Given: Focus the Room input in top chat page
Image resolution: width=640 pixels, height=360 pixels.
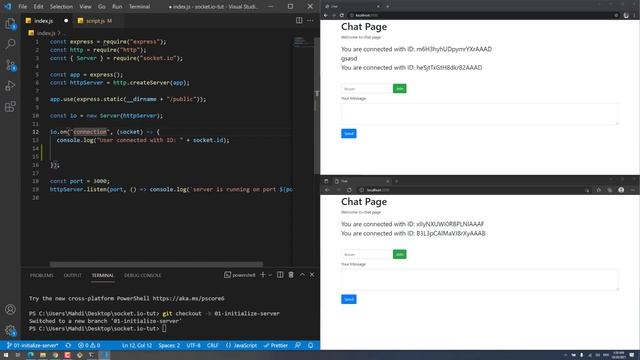Looking at the screenshot, I should (367, 89).
